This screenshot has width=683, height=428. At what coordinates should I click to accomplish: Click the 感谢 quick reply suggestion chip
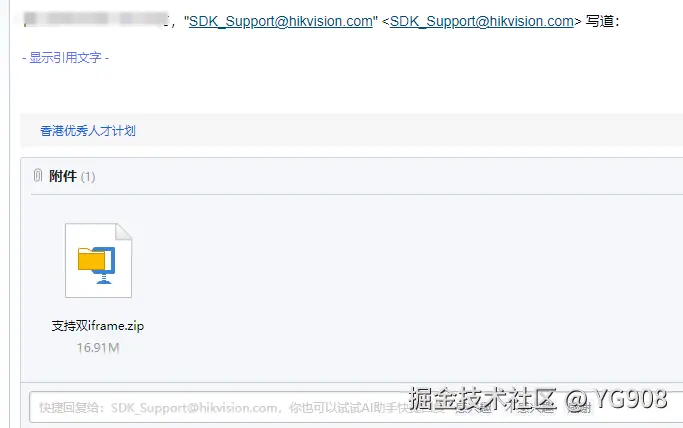coord(579,408)
